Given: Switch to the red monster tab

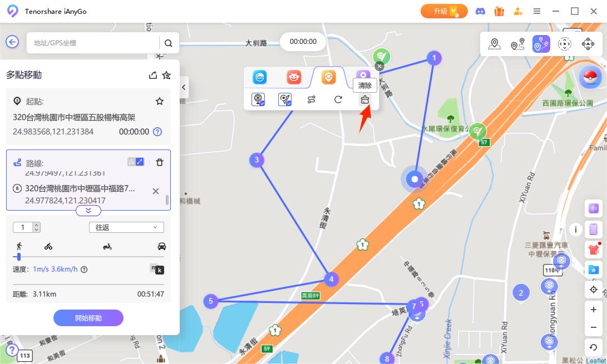Looking at the screenshot, I should tap(294, 77).
